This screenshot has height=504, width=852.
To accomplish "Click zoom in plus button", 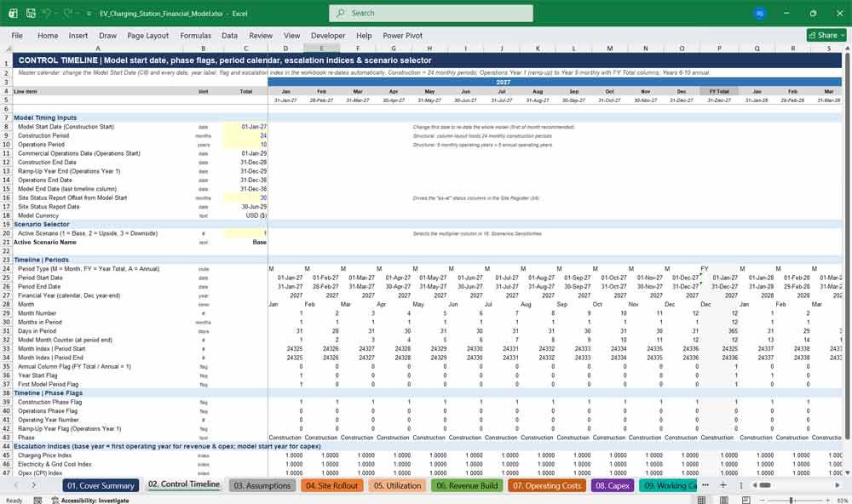I will pos(826,500).
